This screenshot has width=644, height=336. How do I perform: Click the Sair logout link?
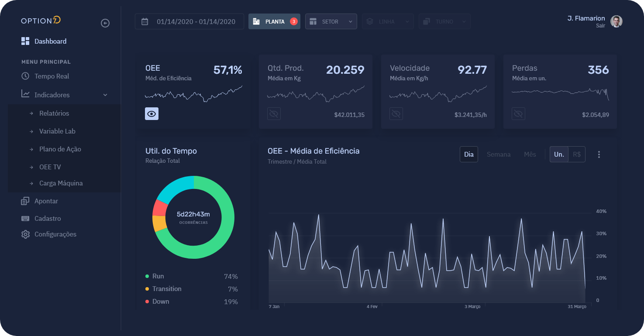600,26
